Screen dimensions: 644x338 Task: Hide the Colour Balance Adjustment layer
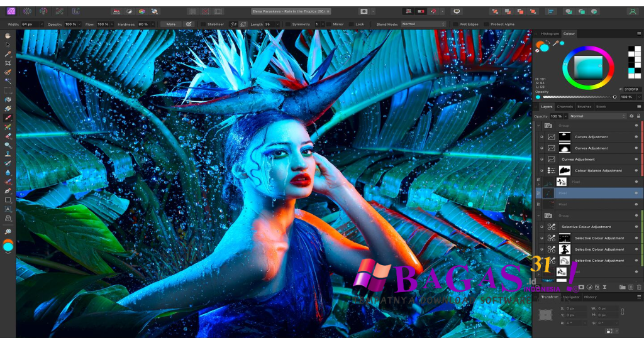click(x=636, y=170)
